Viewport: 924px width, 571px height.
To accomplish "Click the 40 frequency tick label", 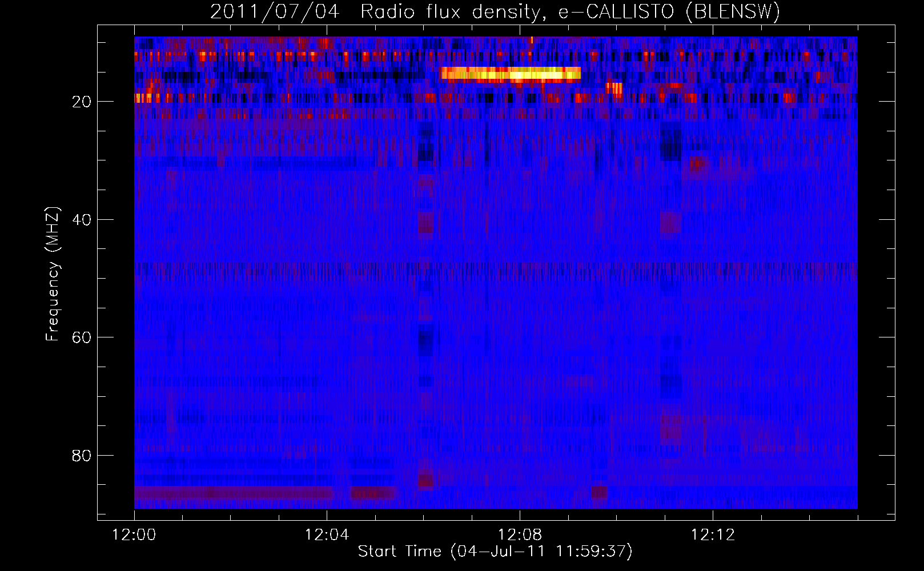I will [82, 220].
